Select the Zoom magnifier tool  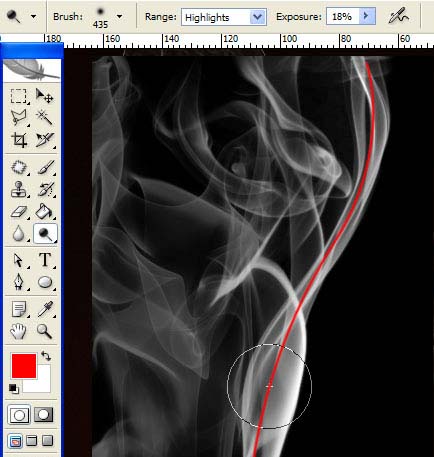point(44,331)
